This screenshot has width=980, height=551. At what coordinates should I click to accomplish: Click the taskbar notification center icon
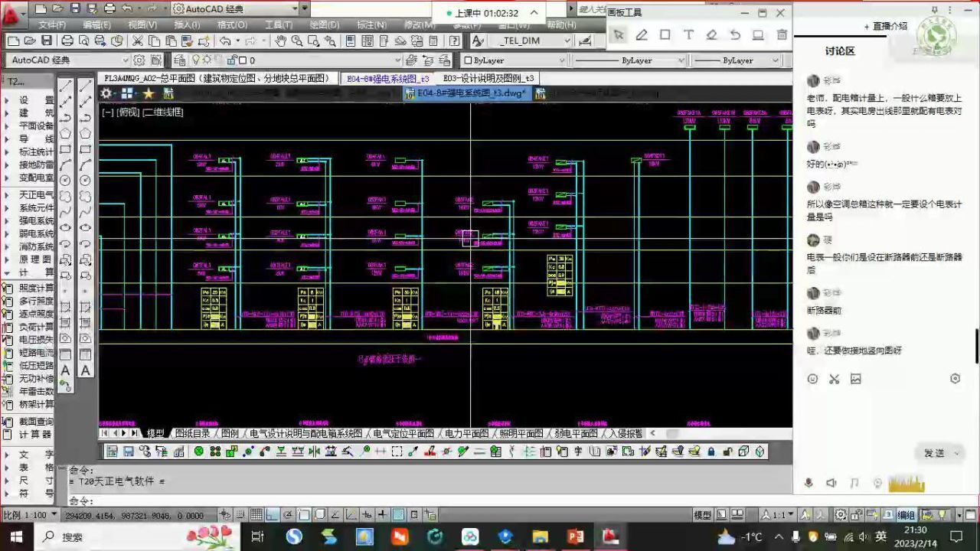(x=956, y=536)
